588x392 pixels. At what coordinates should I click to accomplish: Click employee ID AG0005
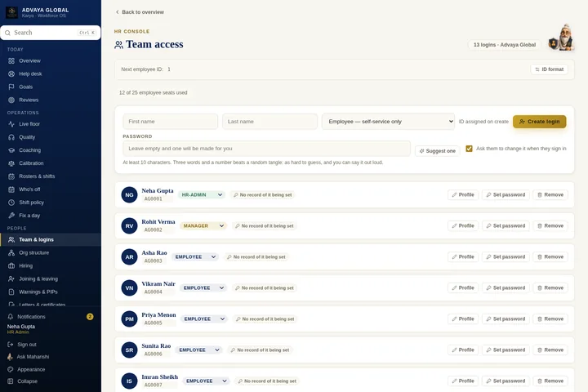(154, 323)
